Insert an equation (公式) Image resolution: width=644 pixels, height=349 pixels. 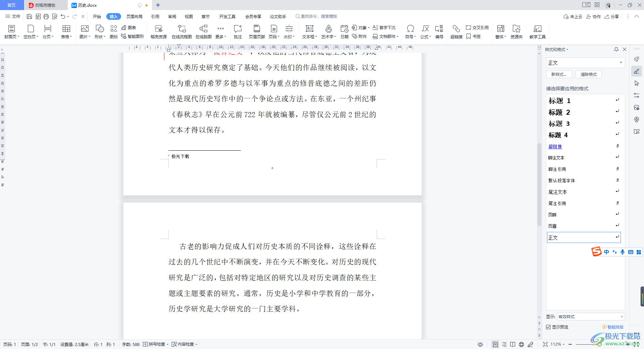tap(426, 32)
